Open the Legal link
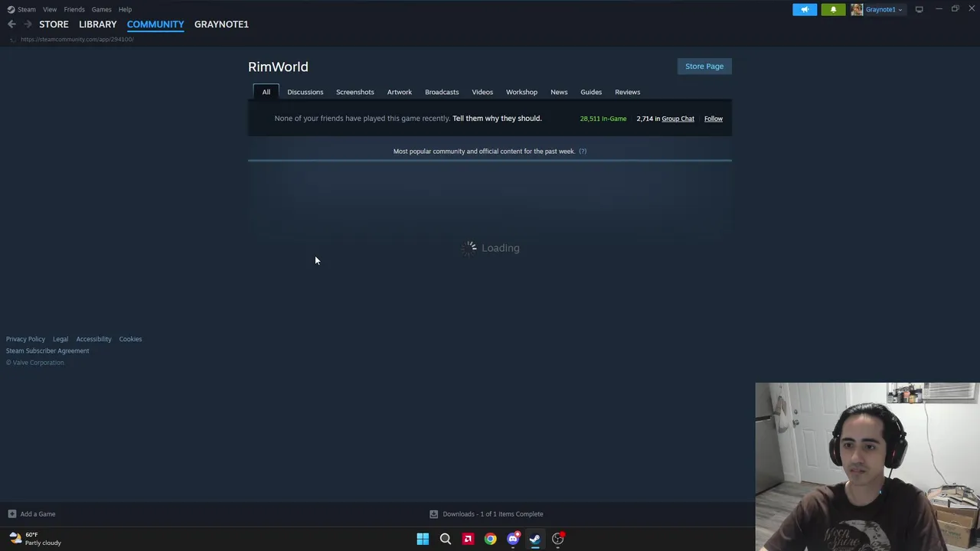Screen dimensions: 980x551 coord(60,339)
